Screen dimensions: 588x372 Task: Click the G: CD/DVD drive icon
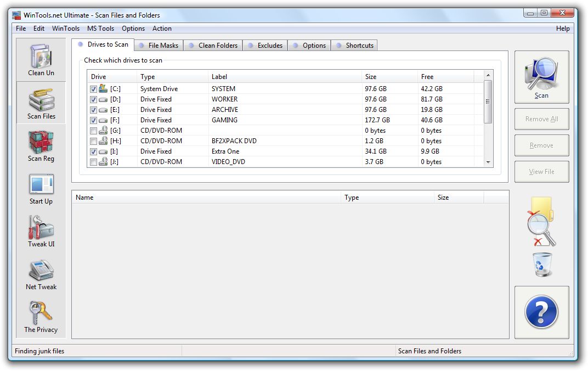pyautogui.click(x=103, y=131)
